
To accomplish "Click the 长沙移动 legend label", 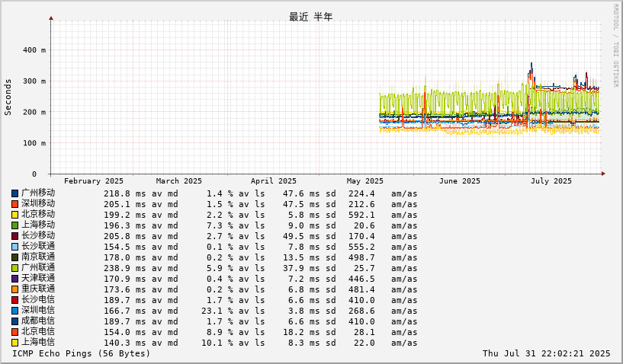I will click(38, 236).
